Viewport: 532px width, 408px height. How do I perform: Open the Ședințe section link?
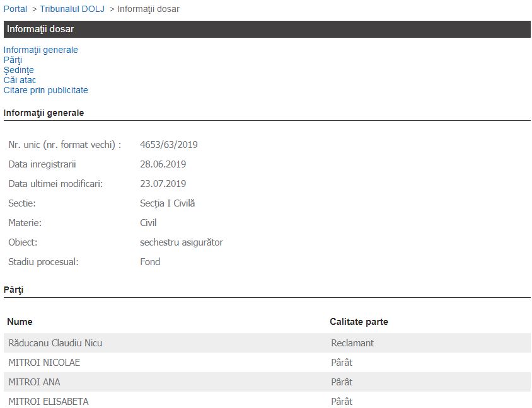pos(18,70)
